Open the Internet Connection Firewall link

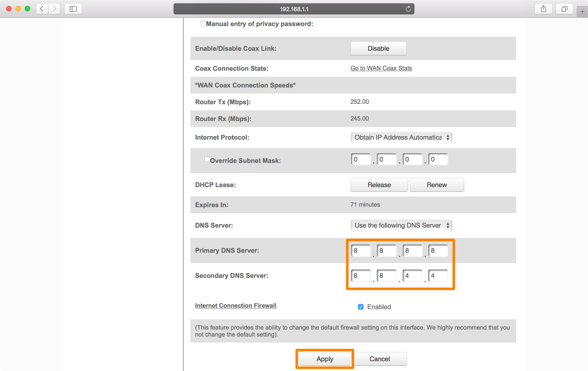click(x=235, y=306)
